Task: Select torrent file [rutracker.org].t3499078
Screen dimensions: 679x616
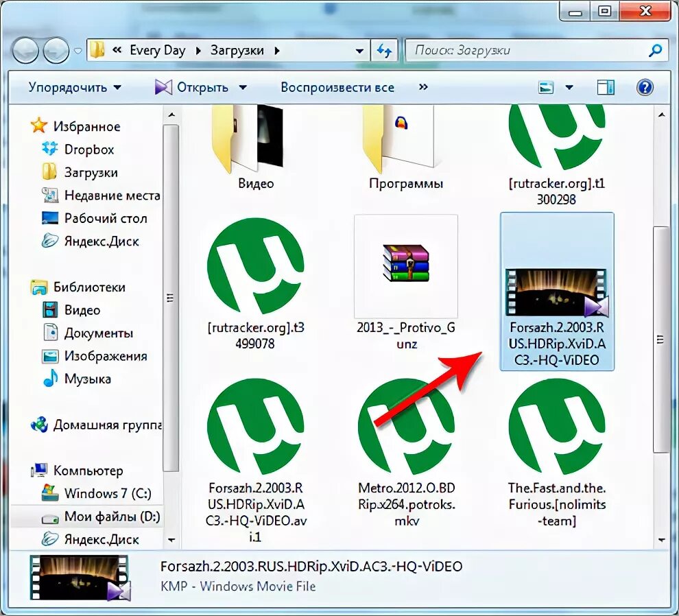Action: point(256,284)
